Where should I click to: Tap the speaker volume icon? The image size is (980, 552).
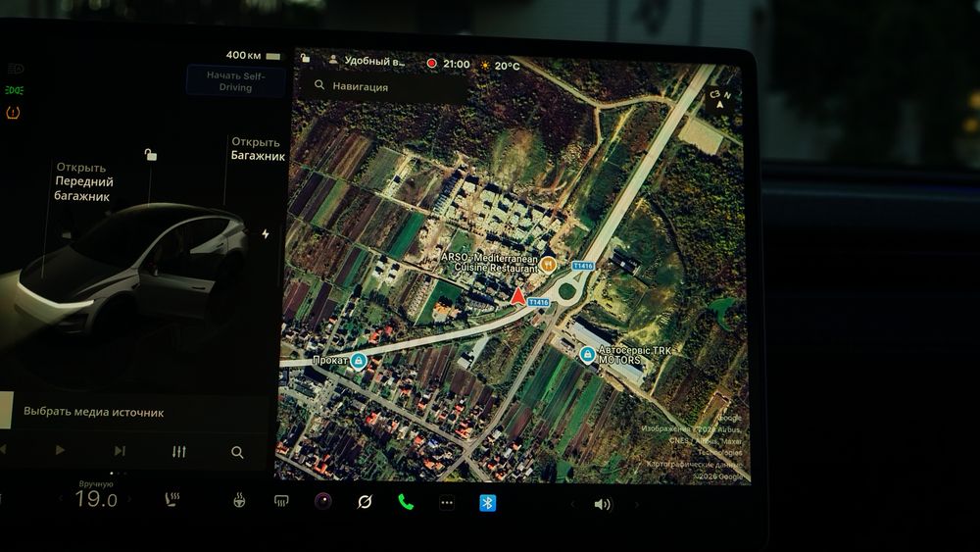[x=603, y=504]
